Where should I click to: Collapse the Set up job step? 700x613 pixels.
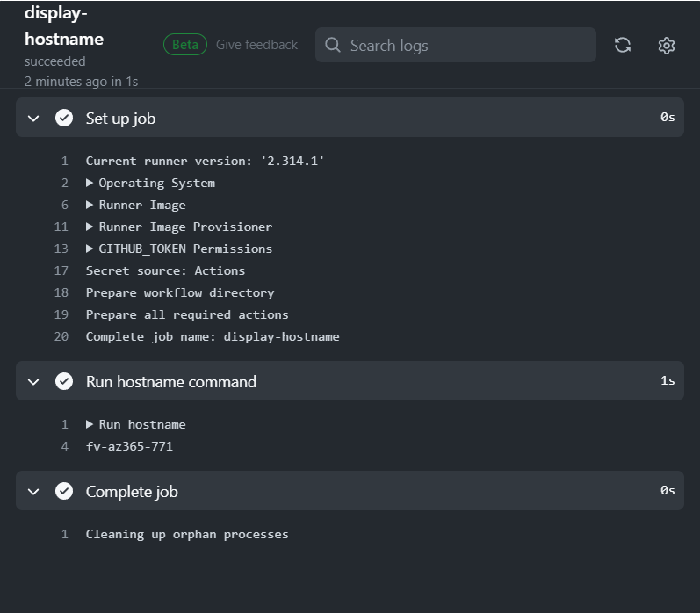click(x=33, y=119)
